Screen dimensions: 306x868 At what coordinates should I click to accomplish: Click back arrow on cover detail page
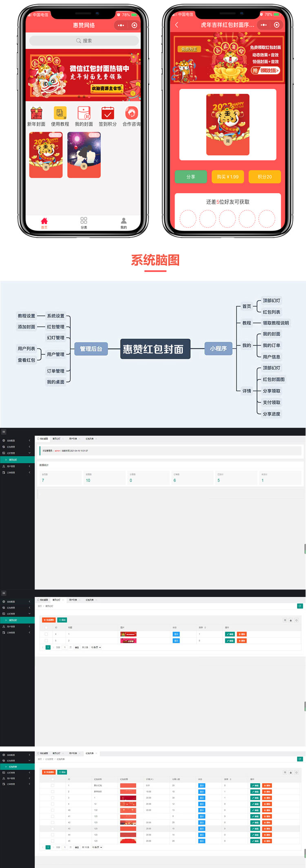click(177, 25)
